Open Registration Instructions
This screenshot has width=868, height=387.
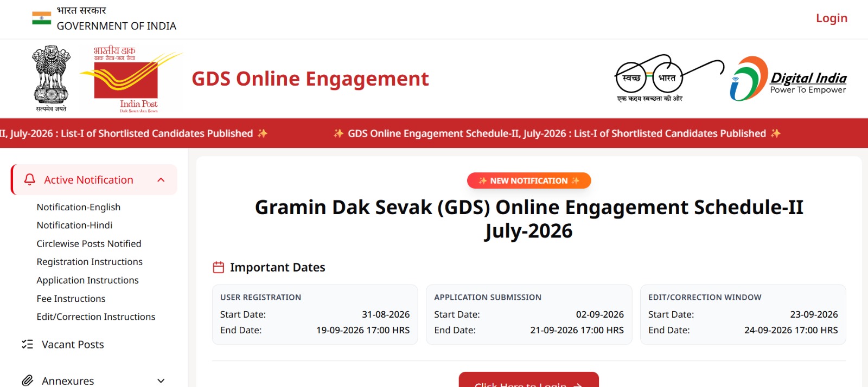click(x=90, y=262)
